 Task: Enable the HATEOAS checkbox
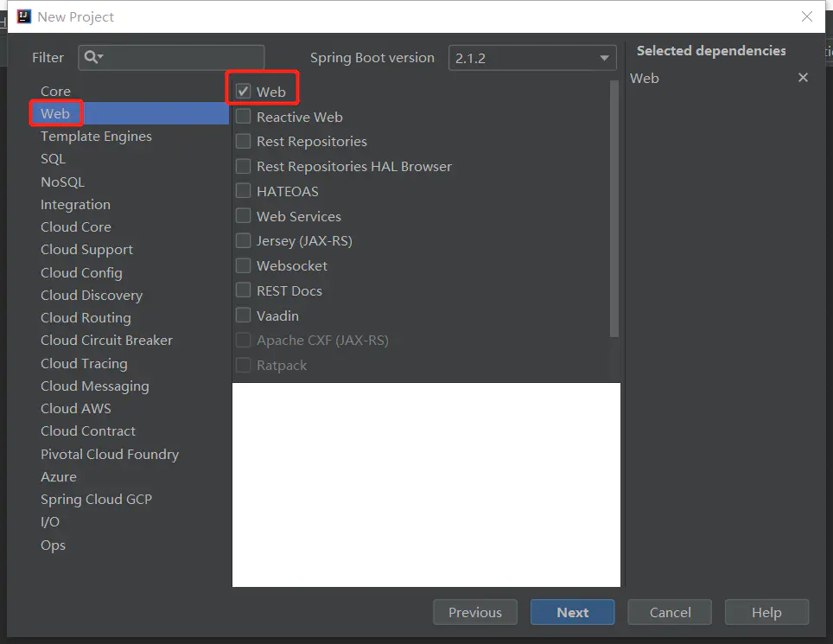point(244,191)
